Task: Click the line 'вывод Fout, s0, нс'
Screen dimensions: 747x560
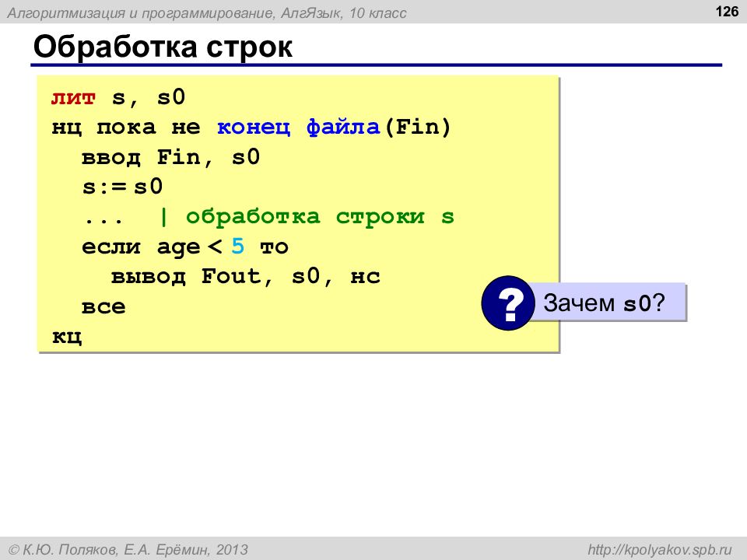Action: click(x=245, y=276)
